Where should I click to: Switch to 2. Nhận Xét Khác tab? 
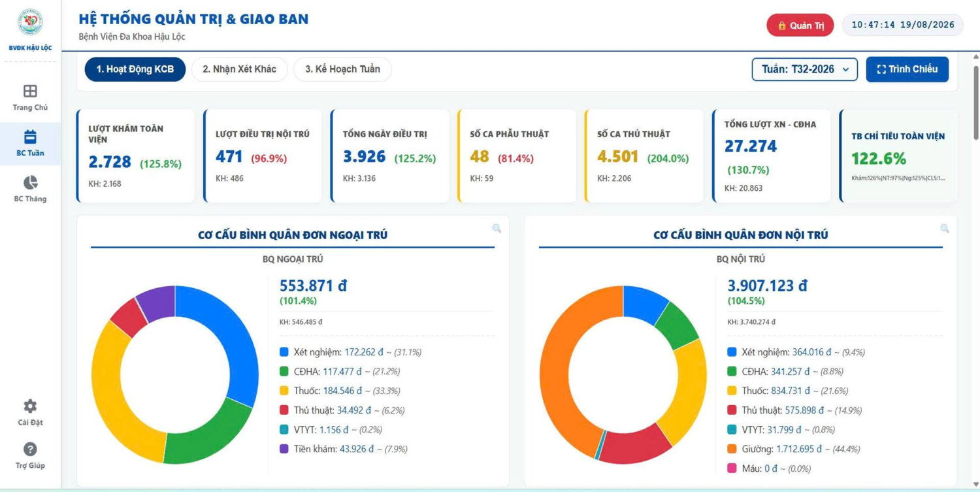coord(239,69)
